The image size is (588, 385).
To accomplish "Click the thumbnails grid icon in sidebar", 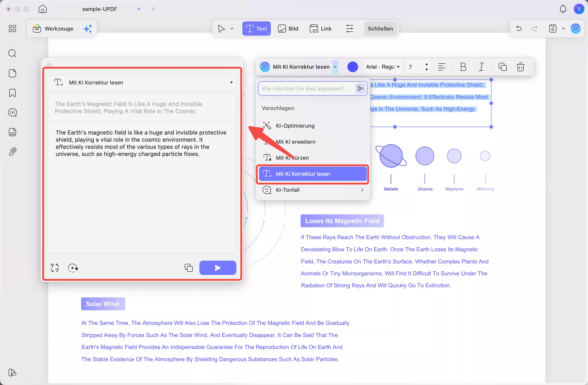I will click(x=12, y=29).
